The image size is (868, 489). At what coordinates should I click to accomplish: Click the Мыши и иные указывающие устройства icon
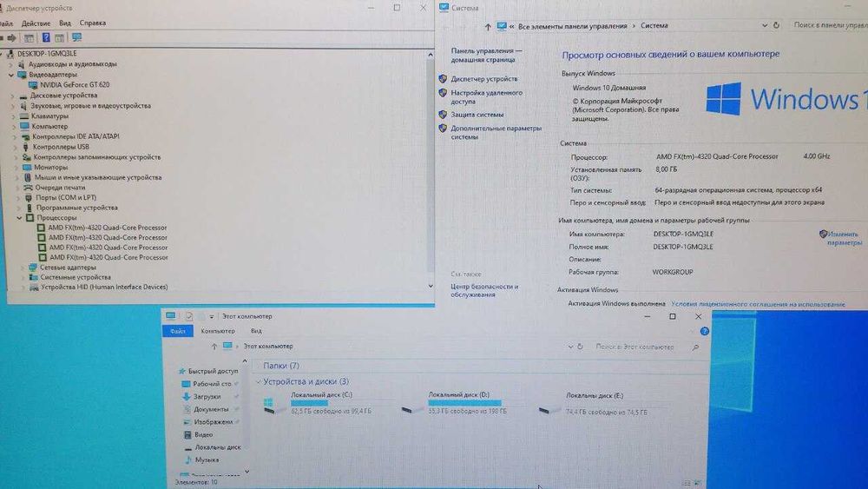pos(28,177)
